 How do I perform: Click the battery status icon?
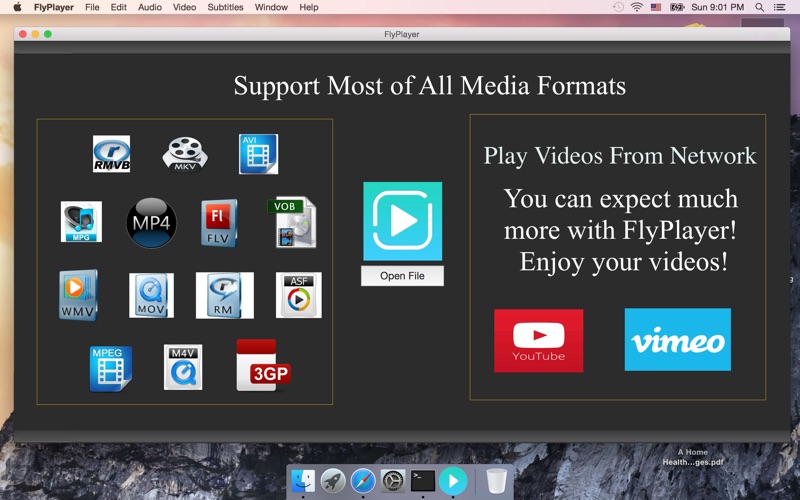tap(677, 7)
